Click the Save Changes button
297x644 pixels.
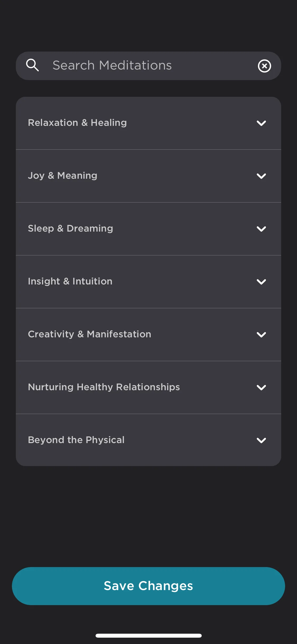(148, 586)
